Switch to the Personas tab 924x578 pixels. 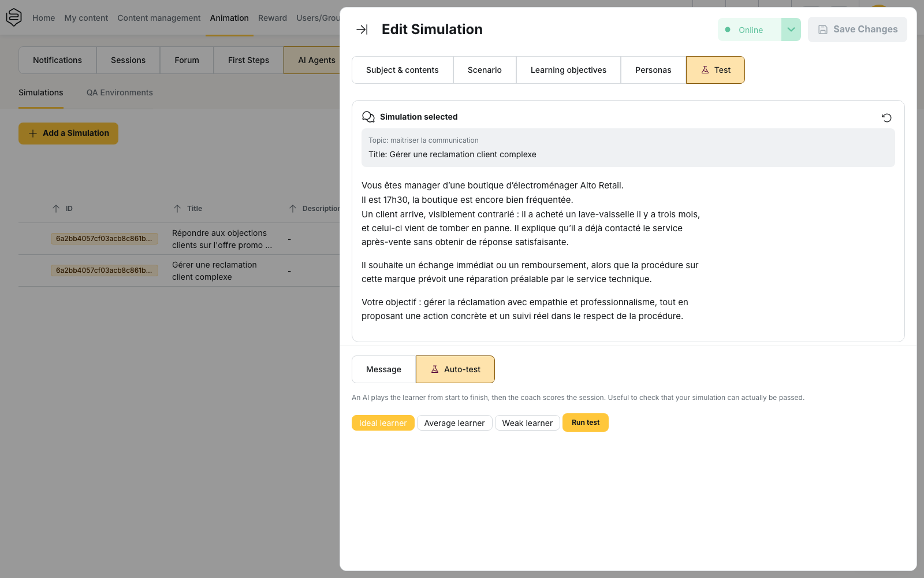(x=653, y=70)
